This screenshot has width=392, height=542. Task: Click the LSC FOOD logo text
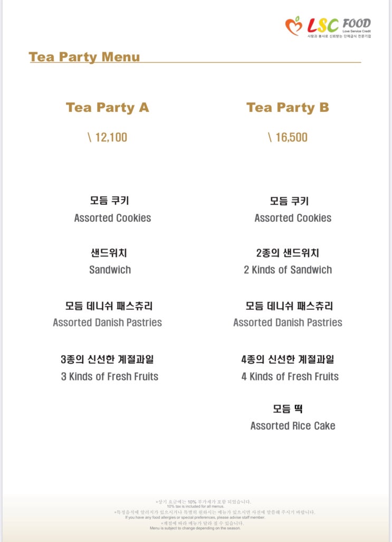click(x=339, y=25)
